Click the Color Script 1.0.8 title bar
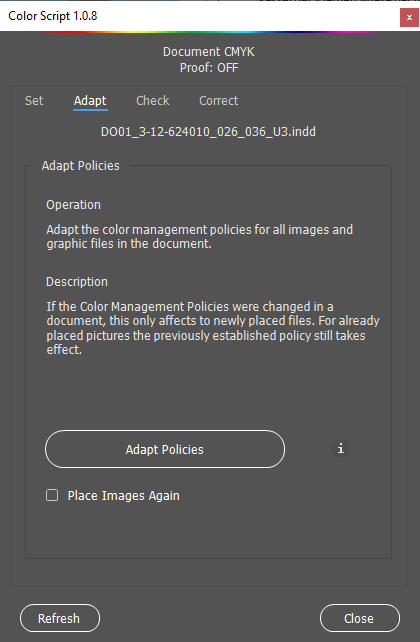Image resolution: width=420 pixels, height=642 pixels. click(200, 16)
